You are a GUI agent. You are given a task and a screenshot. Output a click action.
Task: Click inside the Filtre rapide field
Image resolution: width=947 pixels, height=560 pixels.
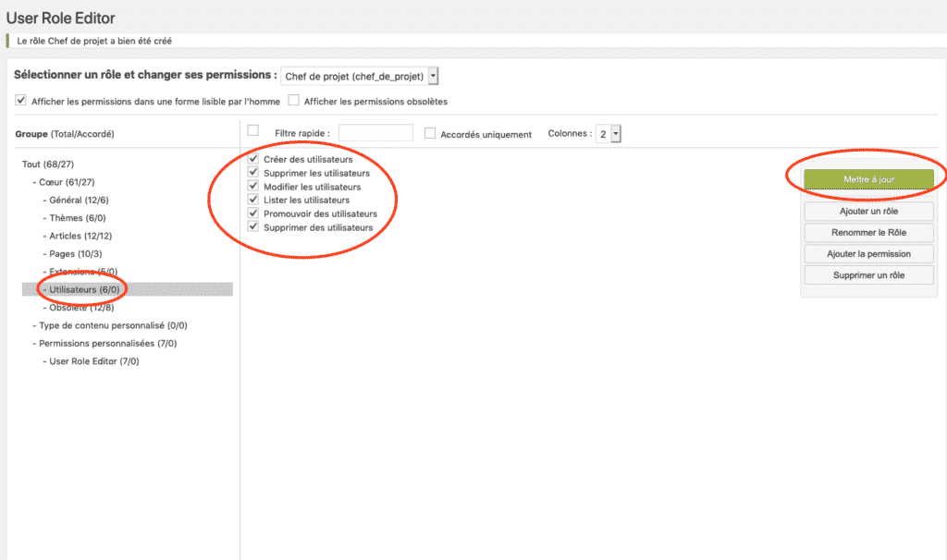tap(375, 132)
